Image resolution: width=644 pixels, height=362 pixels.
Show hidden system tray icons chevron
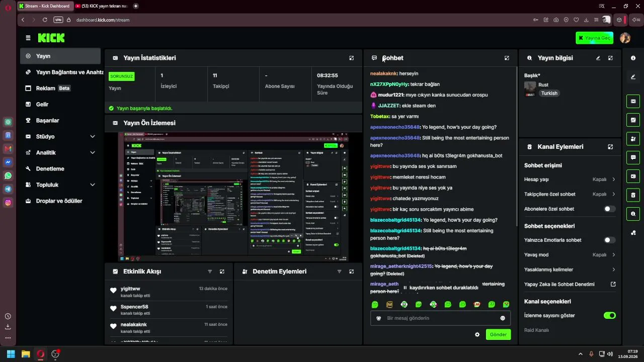pos(580,354)
